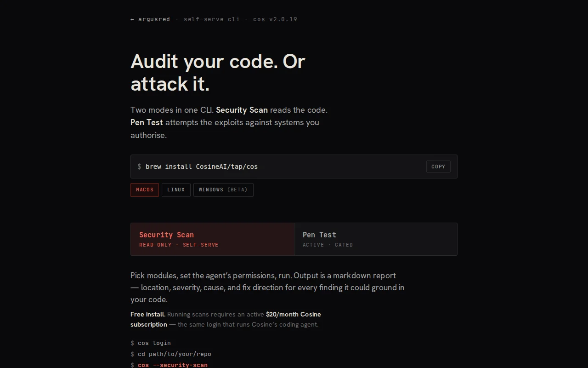Click the brew install CosineAI/tap/cos command text

(202, 167)
